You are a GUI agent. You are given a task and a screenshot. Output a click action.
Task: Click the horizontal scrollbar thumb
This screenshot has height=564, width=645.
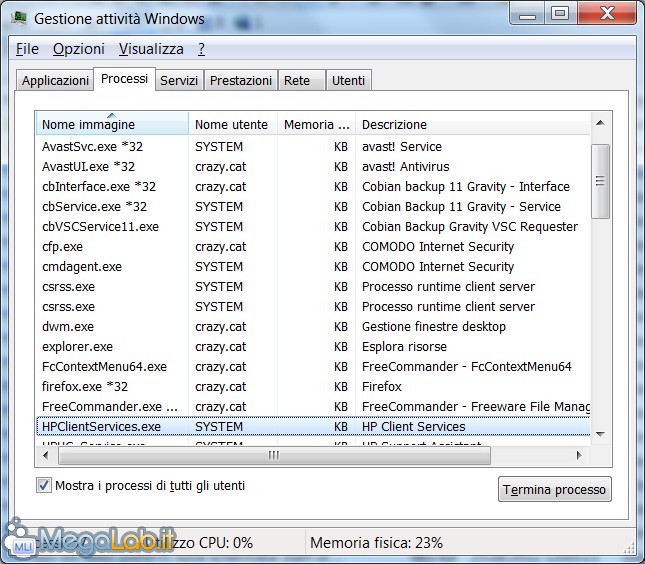pos(274,455)
